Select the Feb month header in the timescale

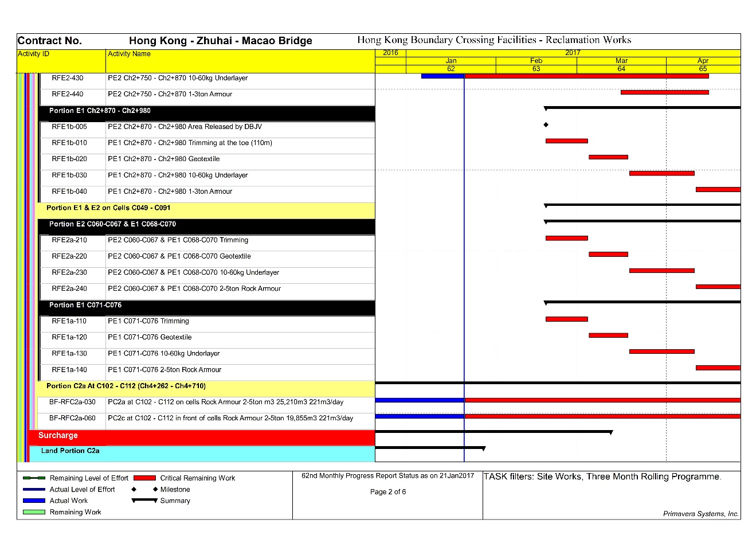point(536,61)
